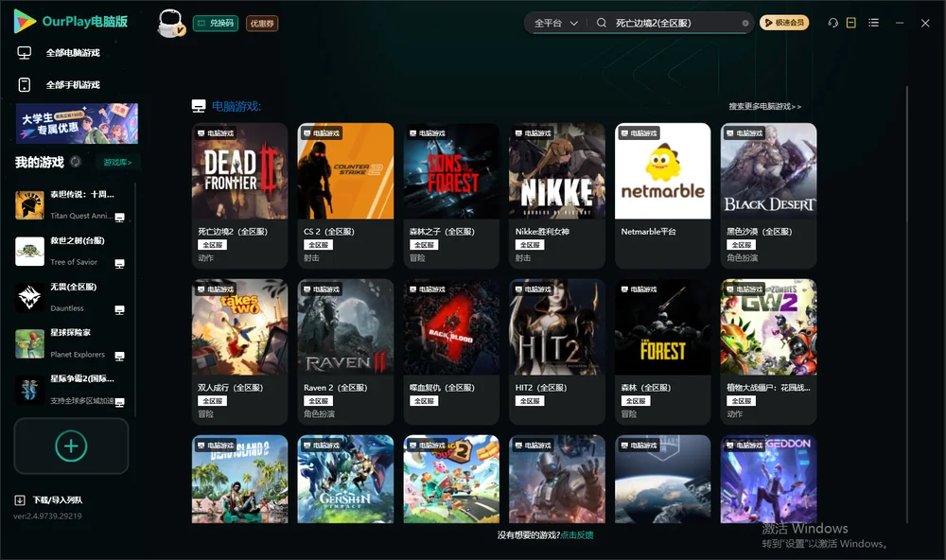Click the download queue arrow icon

[20, 499]
